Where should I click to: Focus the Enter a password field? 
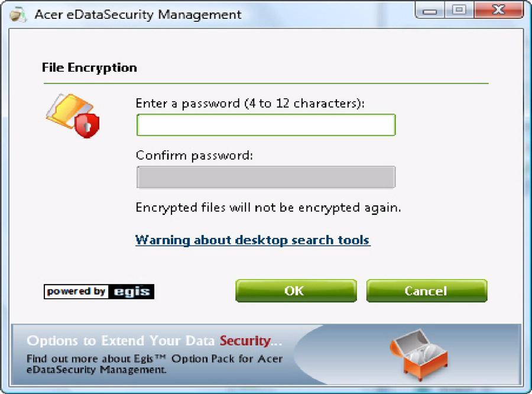(x=266, y=125)
